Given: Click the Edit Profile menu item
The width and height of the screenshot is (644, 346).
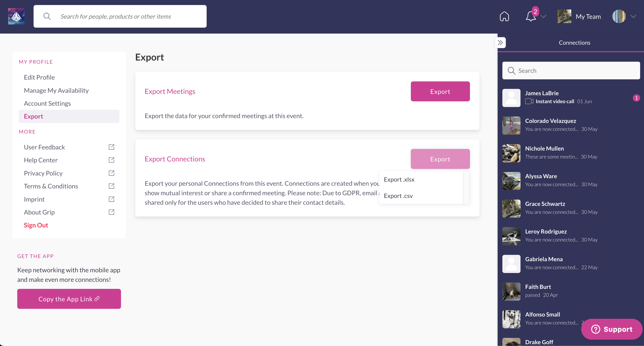Looking at the screenshot, I should click(x=39, y=77).
